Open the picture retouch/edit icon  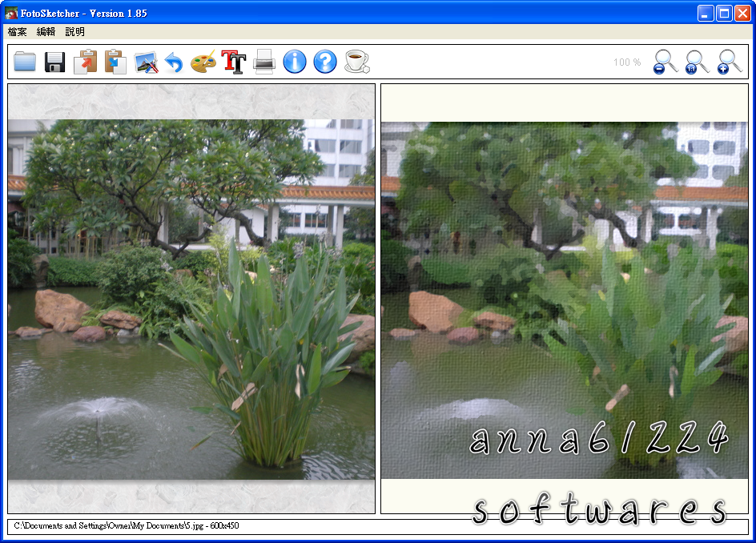[146, 62]
